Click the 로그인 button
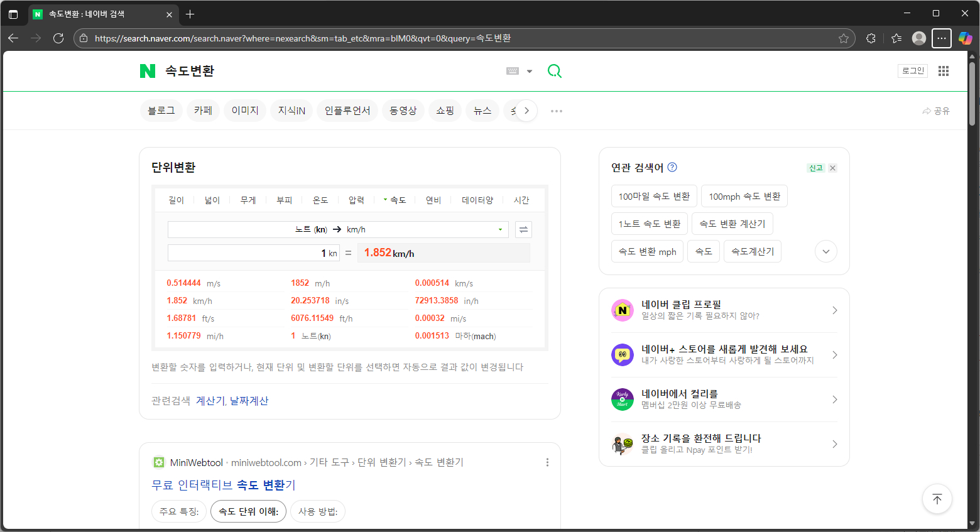Viewport: 980px width, 532px height. tap(912, 70)
